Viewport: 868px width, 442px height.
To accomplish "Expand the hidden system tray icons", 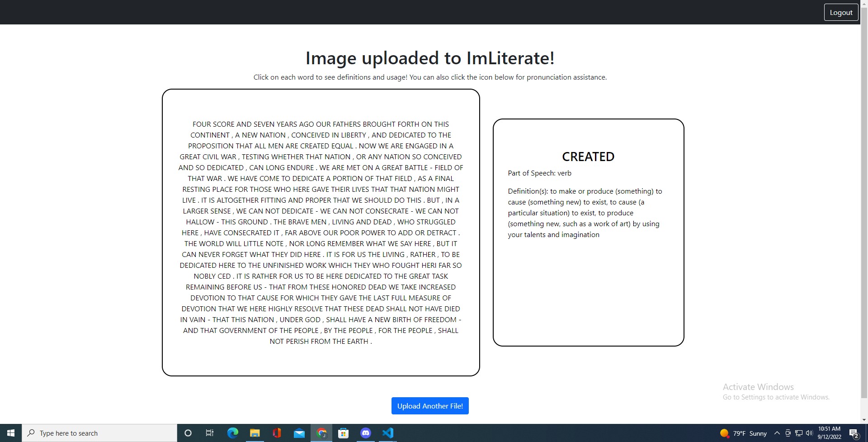I will click(x=777, y=433).
